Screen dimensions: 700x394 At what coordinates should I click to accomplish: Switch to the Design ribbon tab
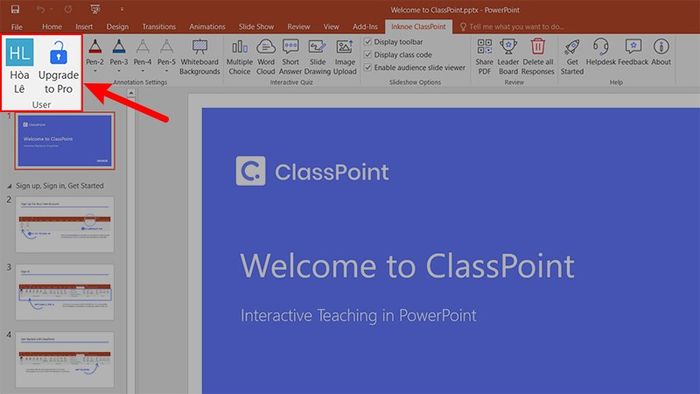pyautogui.click(x=117, y=27)
